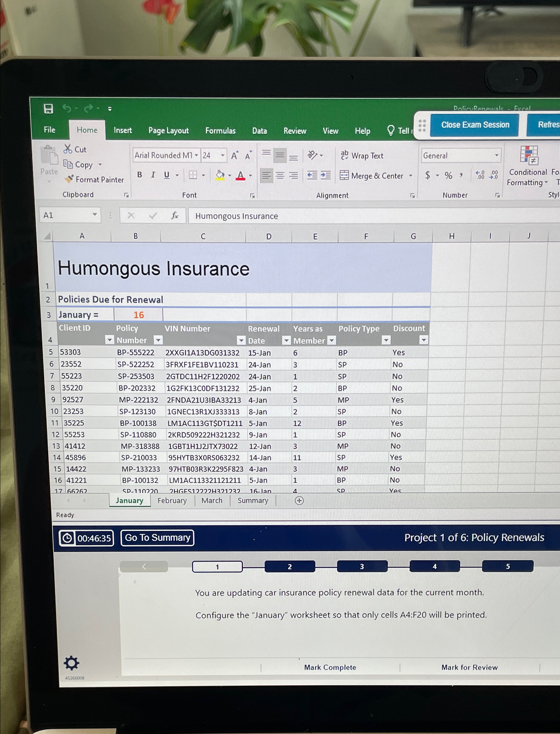
Task: Click Mark for Review
Action: [x=469, y=667]
